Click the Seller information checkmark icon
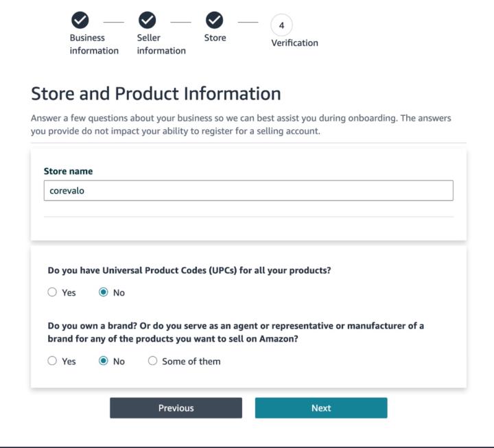Image resolution: width=494 pixels, height=448 pixels. (x=147, y=20)
